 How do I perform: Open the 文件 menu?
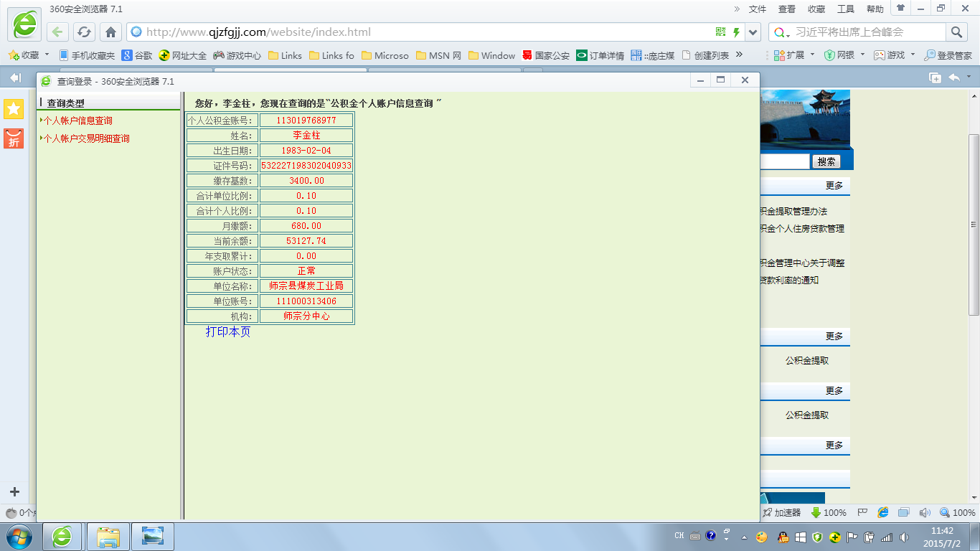point(758,9)
